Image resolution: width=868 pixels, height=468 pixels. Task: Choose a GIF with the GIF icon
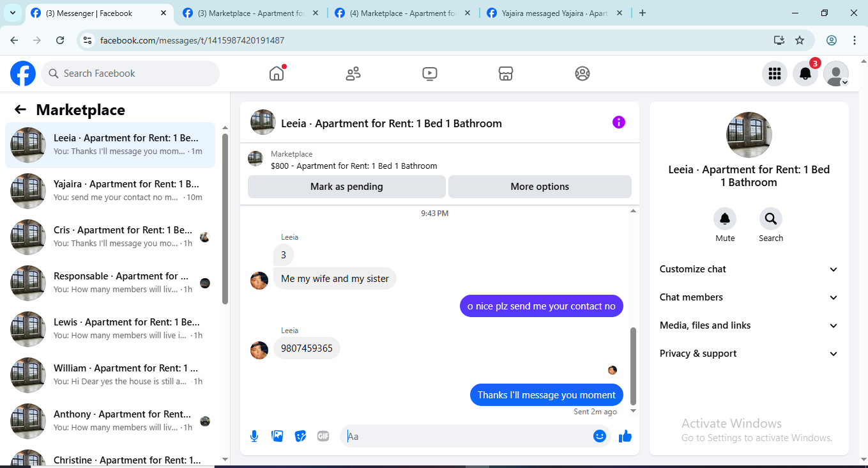coord(323,436)
